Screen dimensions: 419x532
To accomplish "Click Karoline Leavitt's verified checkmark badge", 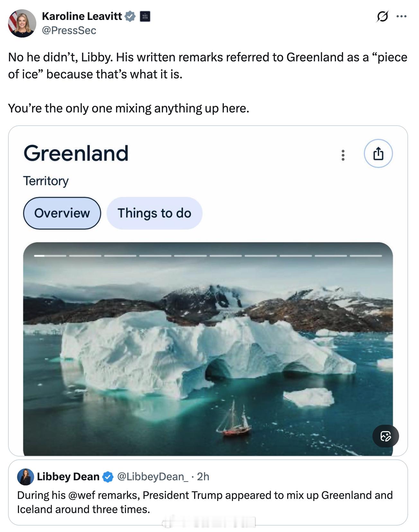I will pyautogui.click(x=130, y=16).
